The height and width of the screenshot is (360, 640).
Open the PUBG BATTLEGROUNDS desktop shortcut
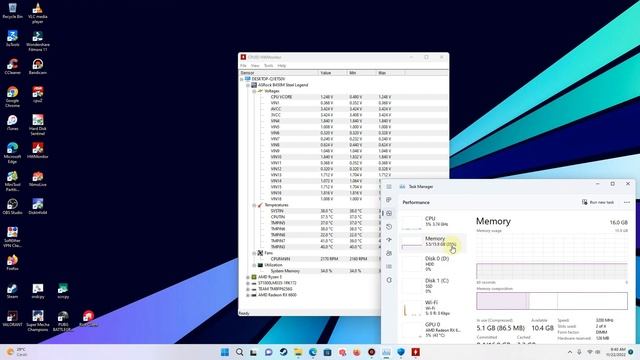63,321
